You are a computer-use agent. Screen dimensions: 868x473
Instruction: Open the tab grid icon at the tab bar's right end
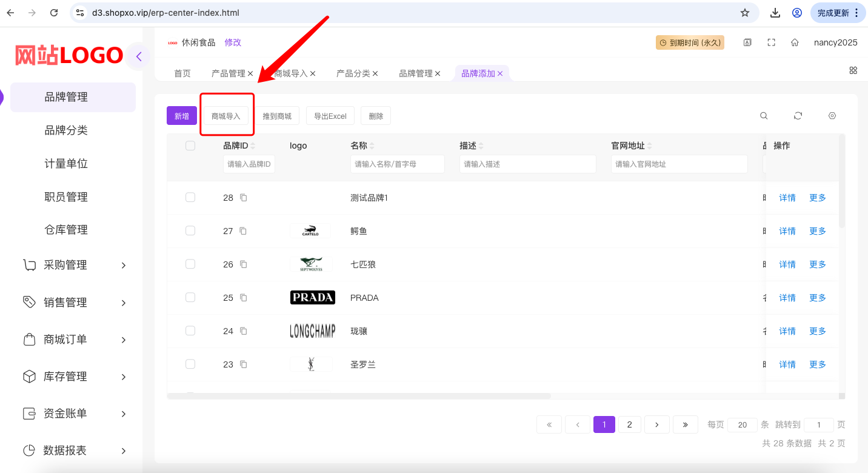click(853, 70)
